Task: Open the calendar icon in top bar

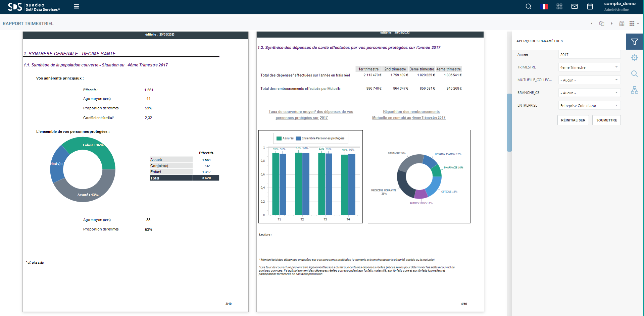Action: [590, 6]
